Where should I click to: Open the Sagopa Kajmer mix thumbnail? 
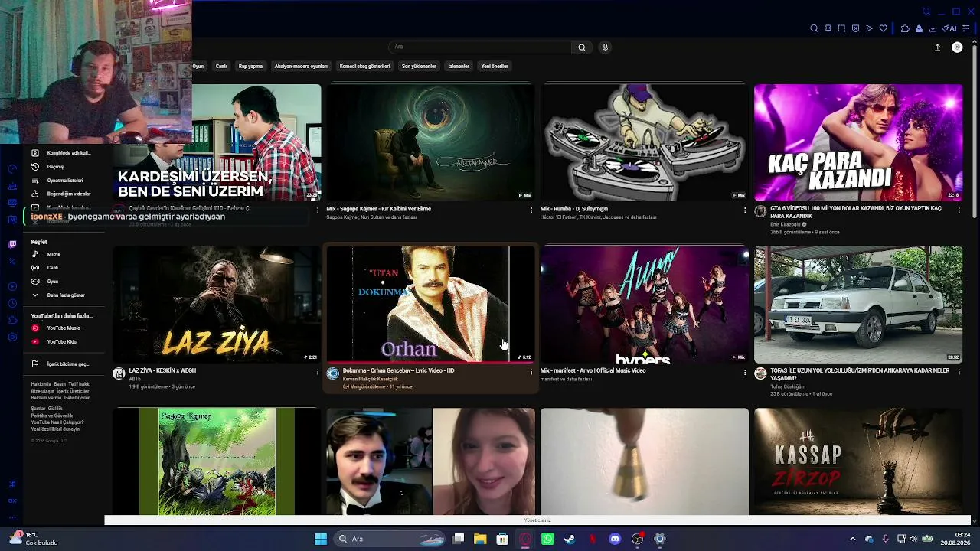(x=430, y=142)
